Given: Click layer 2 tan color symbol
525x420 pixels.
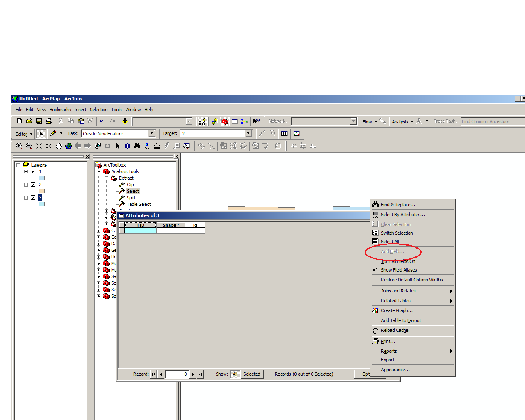Looking at the screenshot, I should point(41,191).
